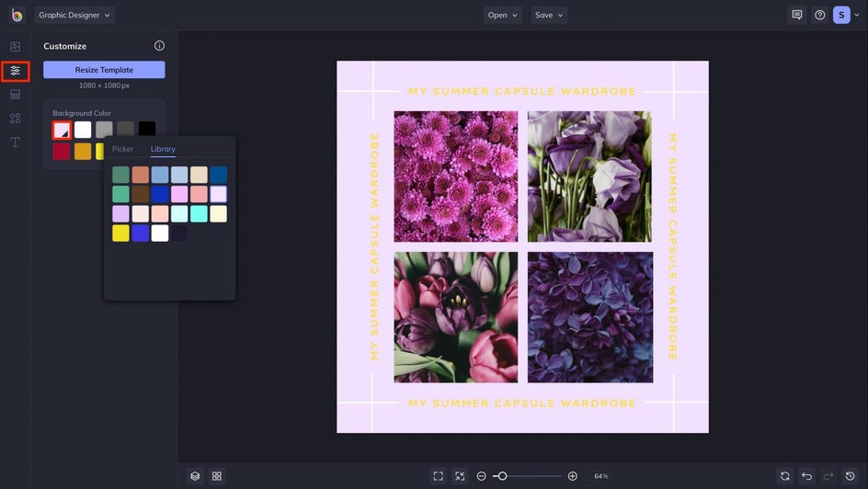The image size is (868, 489).
Task: Choose the black background color swatch
Action: (147, 130)
